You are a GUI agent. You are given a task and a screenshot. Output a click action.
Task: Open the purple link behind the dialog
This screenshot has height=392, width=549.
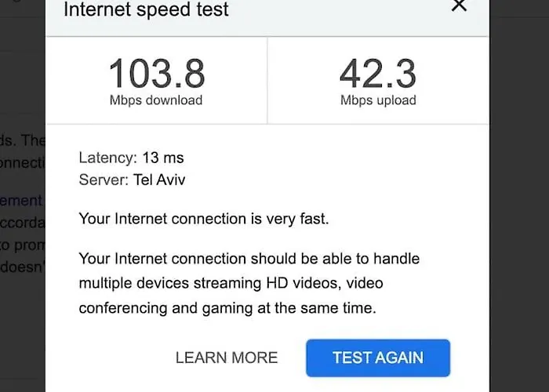pyautogui.click(x=22, y=201)
